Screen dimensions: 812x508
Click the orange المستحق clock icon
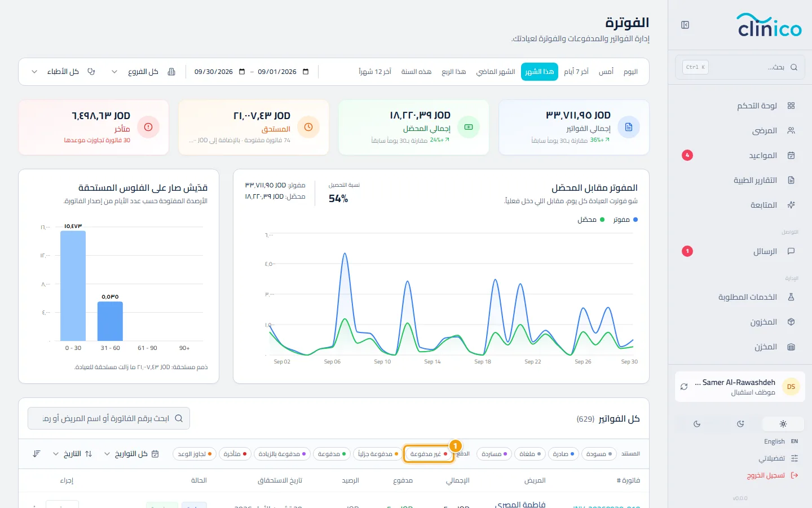[308, 127]
